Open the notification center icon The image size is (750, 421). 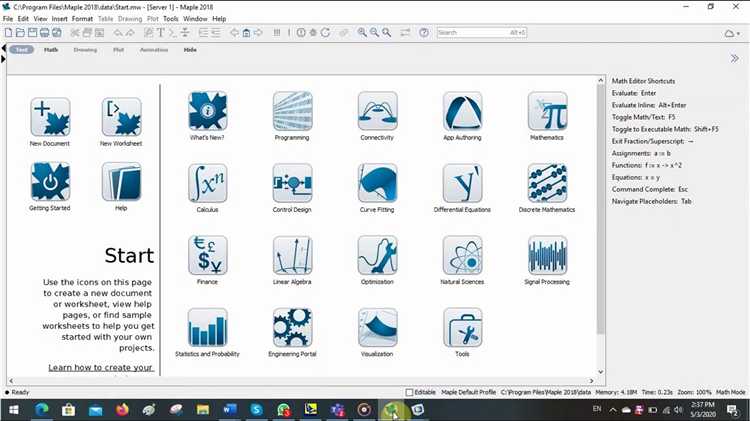[x=732, y=410]
